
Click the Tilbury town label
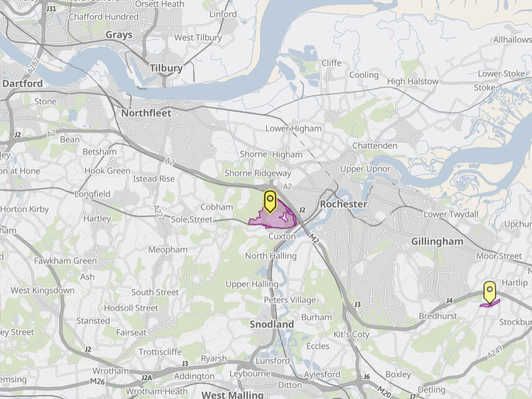[x=166, y=68]
